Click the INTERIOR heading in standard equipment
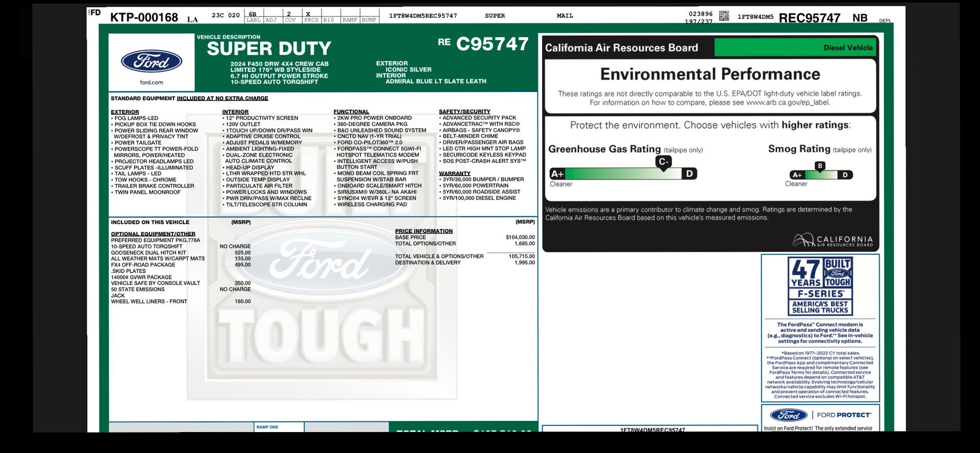This screenshot has height=453, width=980. pyautogui.click(x=235, y=112)
